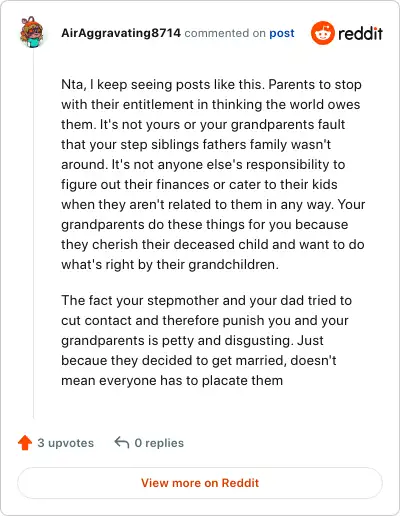The height and width of the screenshot is (516, 400).
Task: Click the line "what's right by their grandchildren."
Action: (x=170, y=264)
